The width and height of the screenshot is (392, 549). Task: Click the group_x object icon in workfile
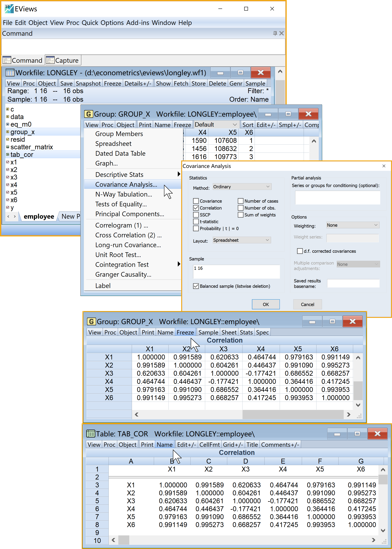coord(8,132)
